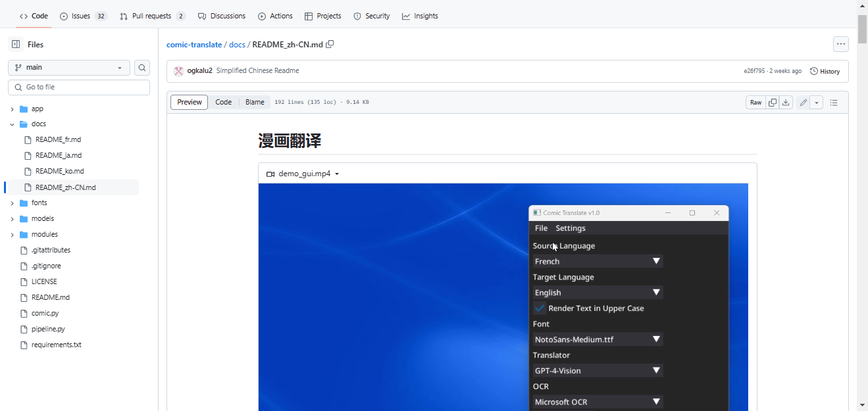Click the page vertical scrollbar thumb
Screen dimensions: 868x411
[862, 29]
